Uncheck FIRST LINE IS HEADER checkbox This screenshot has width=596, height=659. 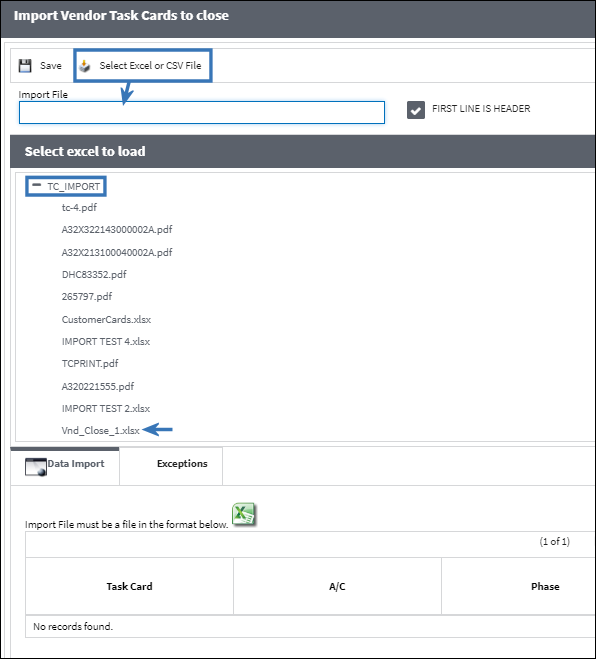416,110
